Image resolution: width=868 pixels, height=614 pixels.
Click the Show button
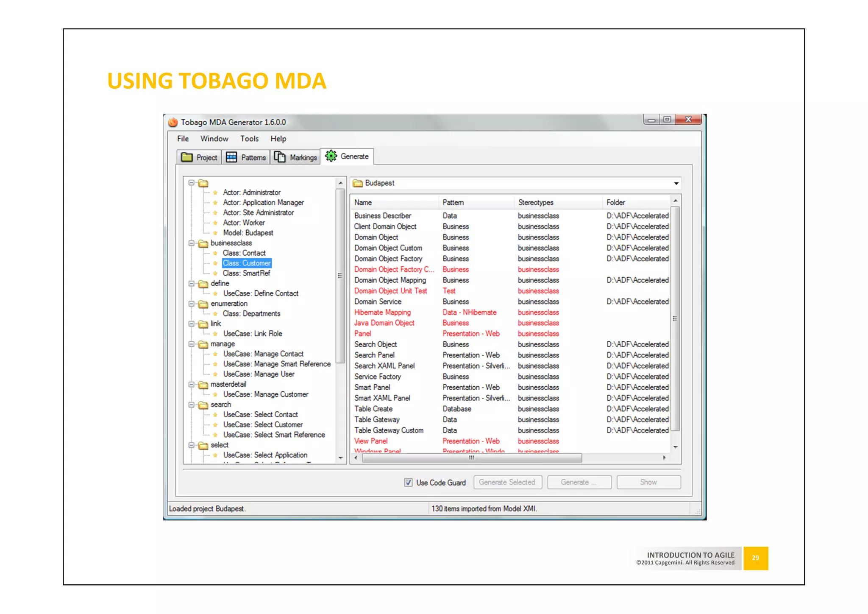coord(649,482)
